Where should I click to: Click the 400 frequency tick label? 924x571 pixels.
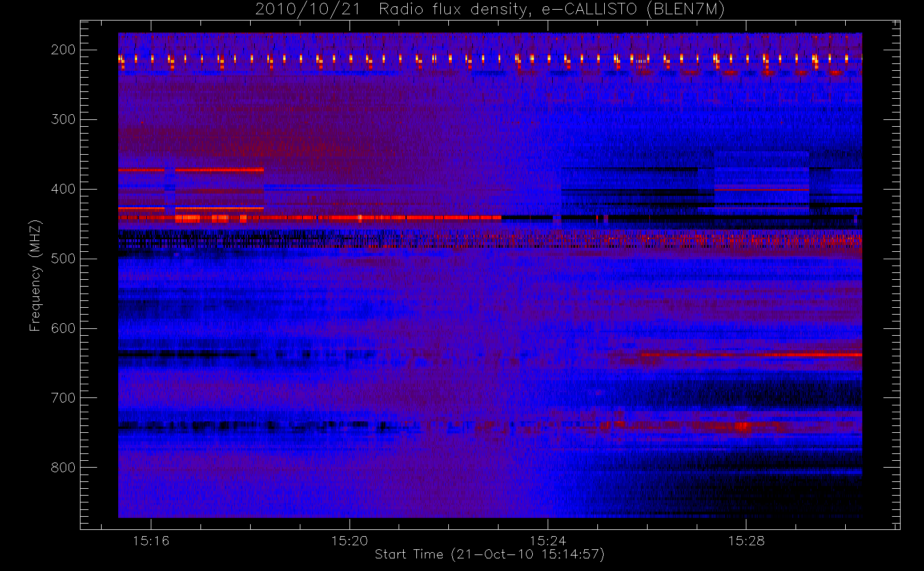(63, 189)
